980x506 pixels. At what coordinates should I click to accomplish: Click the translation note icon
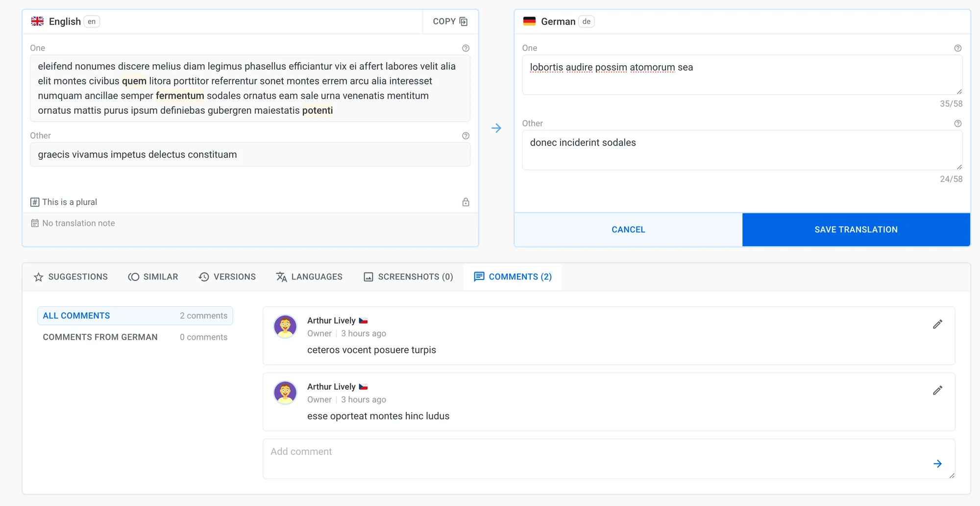35,223
